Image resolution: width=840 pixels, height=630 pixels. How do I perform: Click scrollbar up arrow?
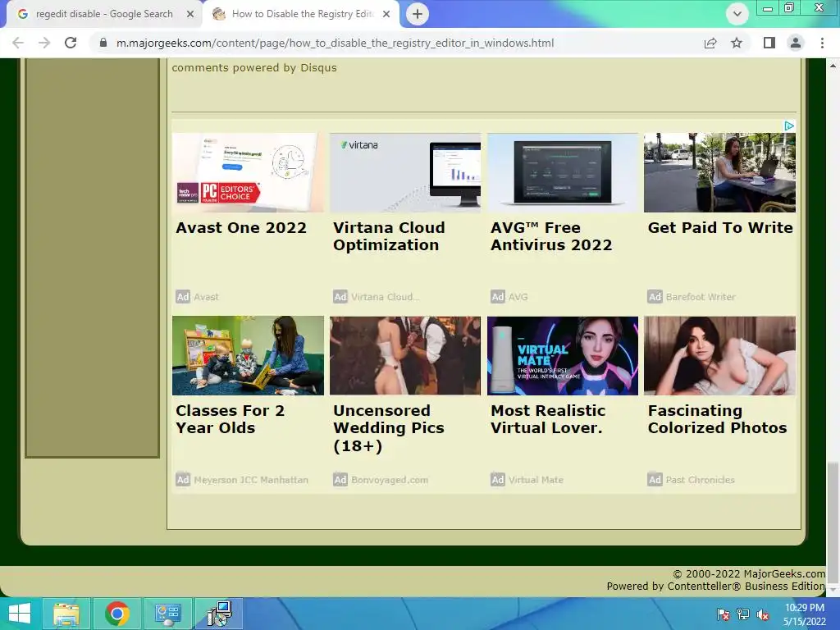pos(833,66)
